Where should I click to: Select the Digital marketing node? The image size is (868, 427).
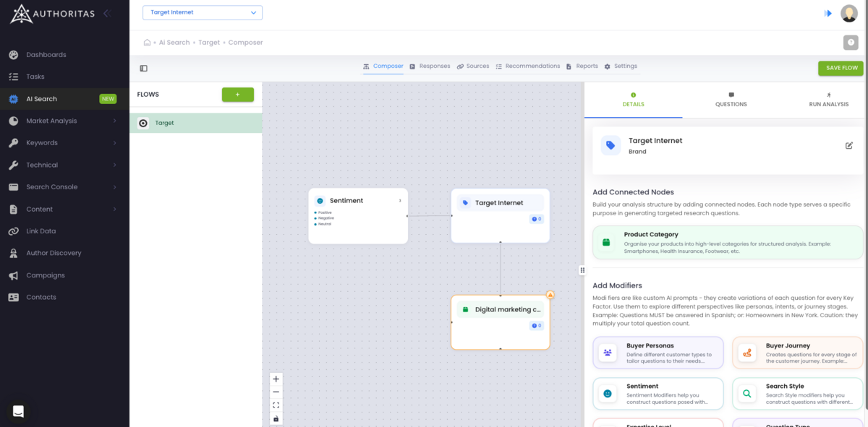click(x=500, y=322)
